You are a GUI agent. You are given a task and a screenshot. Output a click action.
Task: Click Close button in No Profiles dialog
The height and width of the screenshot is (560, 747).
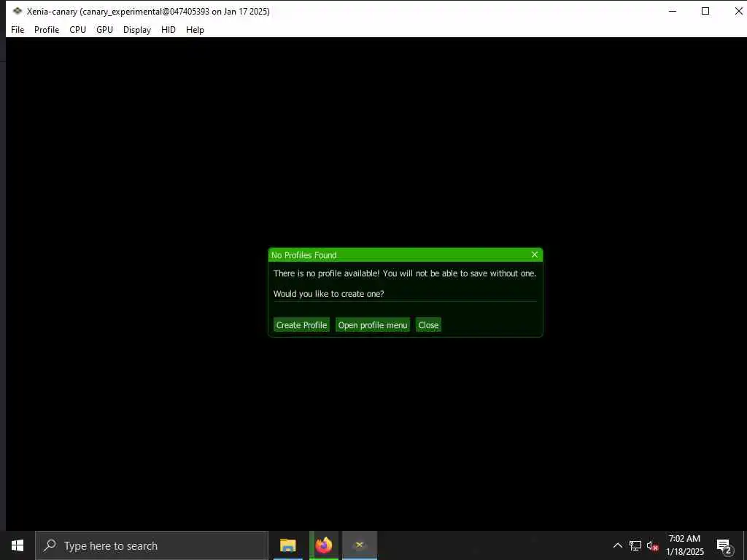[x=428, y=324]
